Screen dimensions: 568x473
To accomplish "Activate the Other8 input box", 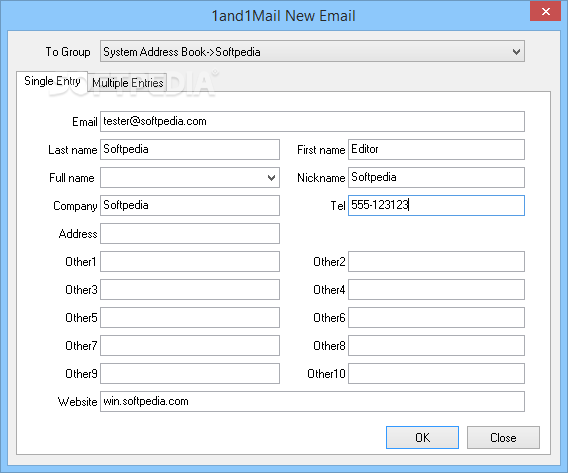I will point(436,346).
